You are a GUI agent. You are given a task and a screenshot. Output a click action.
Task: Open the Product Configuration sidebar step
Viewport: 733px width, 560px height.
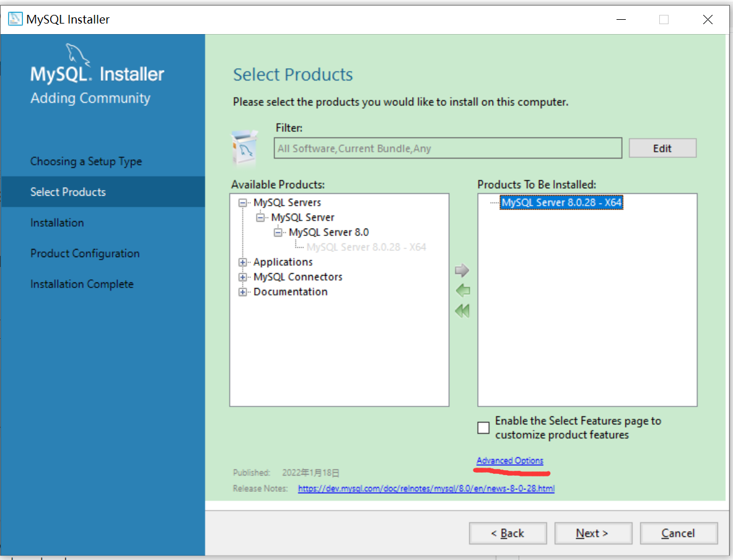coord(85,253)
